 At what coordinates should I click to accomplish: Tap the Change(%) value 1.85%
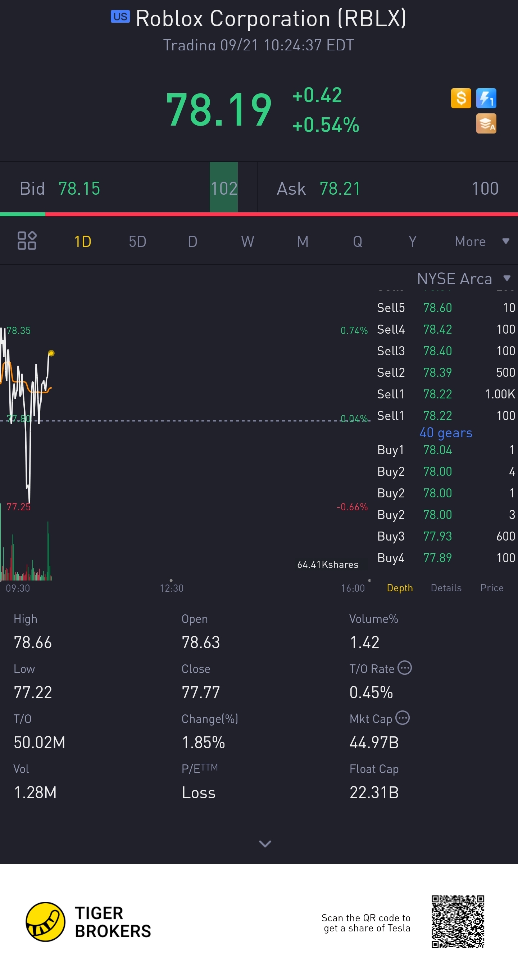pos(204,742)
